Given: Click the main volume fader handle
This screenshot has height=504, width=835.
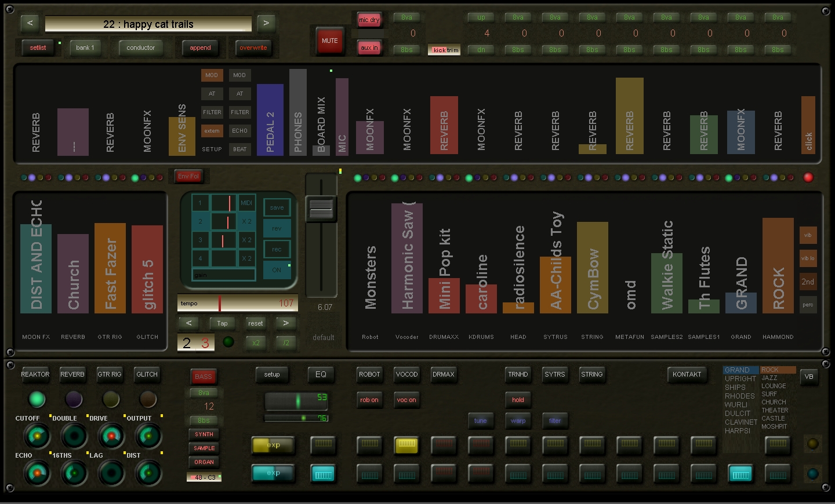Looking at the screenshot, I should pyautogui.click(x=321, y=209).
